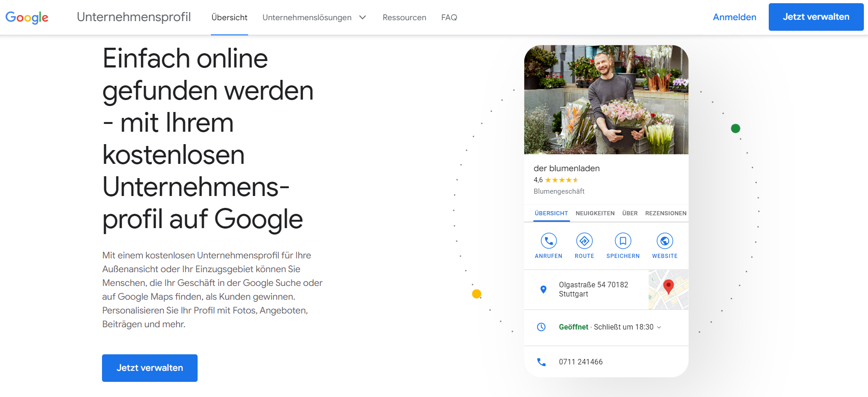868x397 pixels.
Task: Click the Google logo
Action: tap(27, 17)
